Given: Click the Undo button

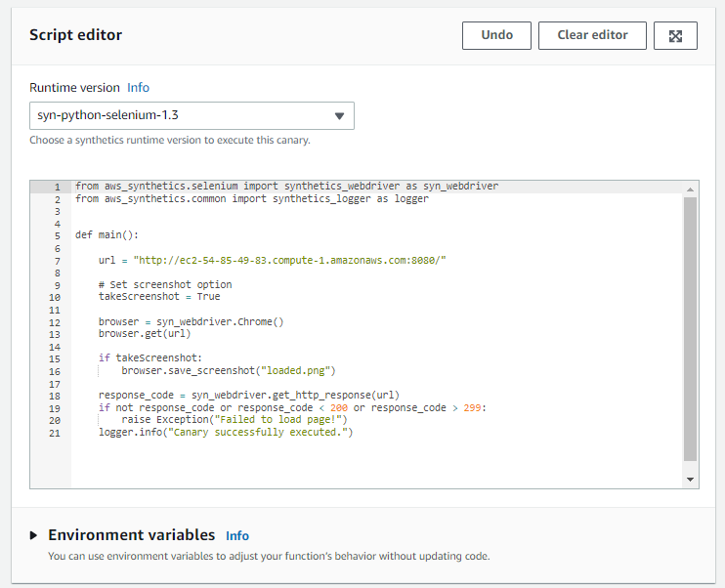Looking at the screenshot, I should click(496, 35).
